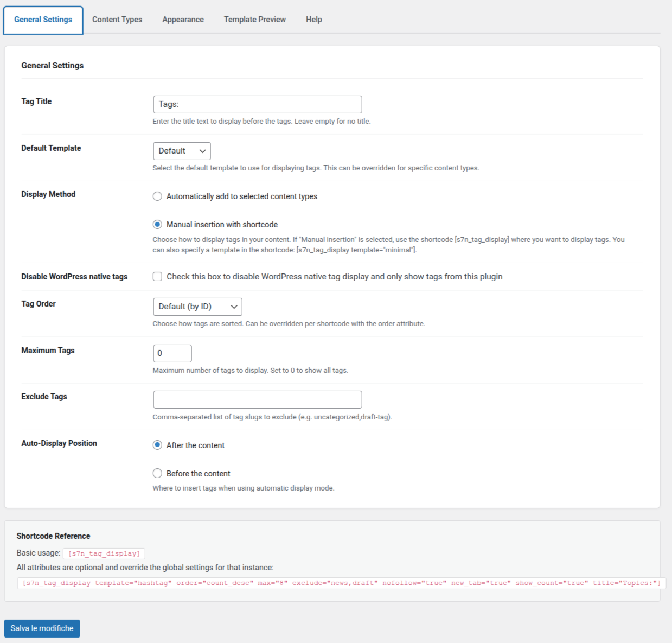Image resolution: width=672 pixels, height=643 pixels.
Task: Focus the Maximum Tags number field
Action: [x=172, y=353]
